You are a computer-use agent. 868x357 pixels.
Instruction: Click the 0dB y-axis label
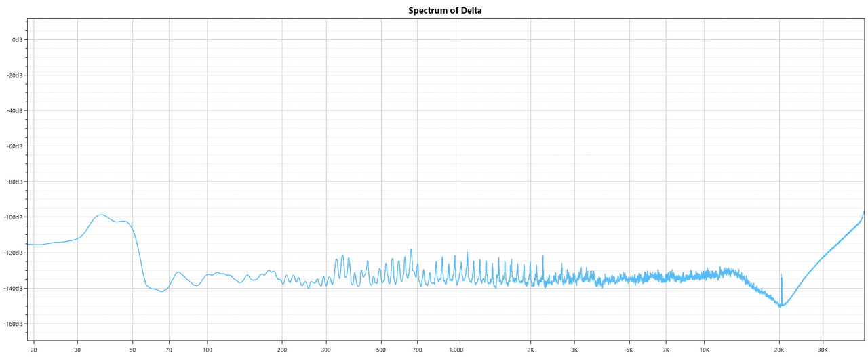coord(16,39)
